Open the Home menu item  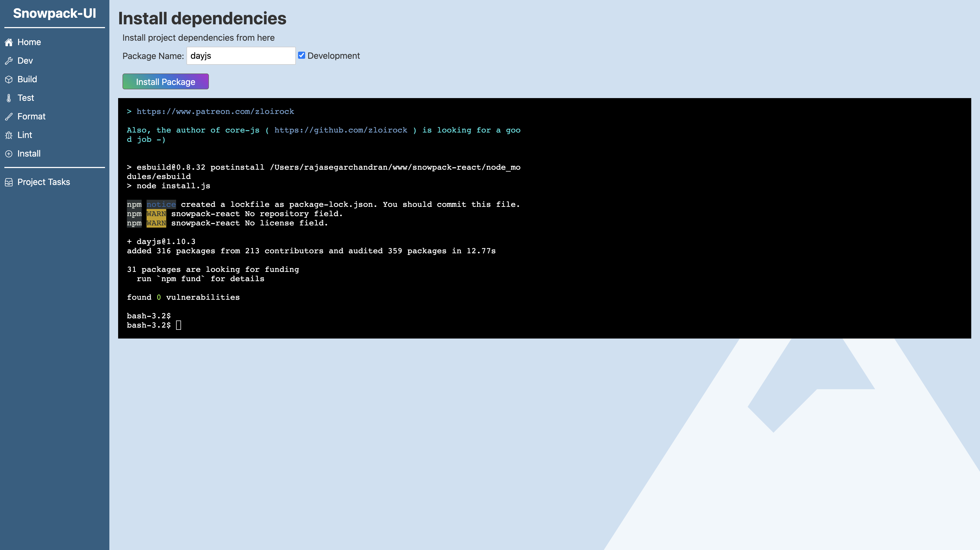click(29, 42)
